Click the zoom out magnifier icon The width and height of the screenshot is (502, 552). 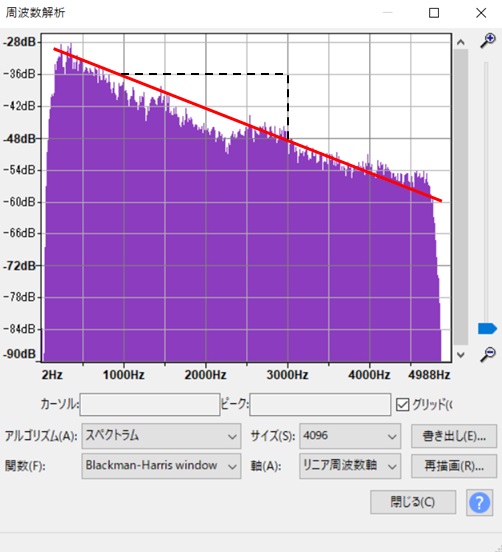tap(488, 355)
